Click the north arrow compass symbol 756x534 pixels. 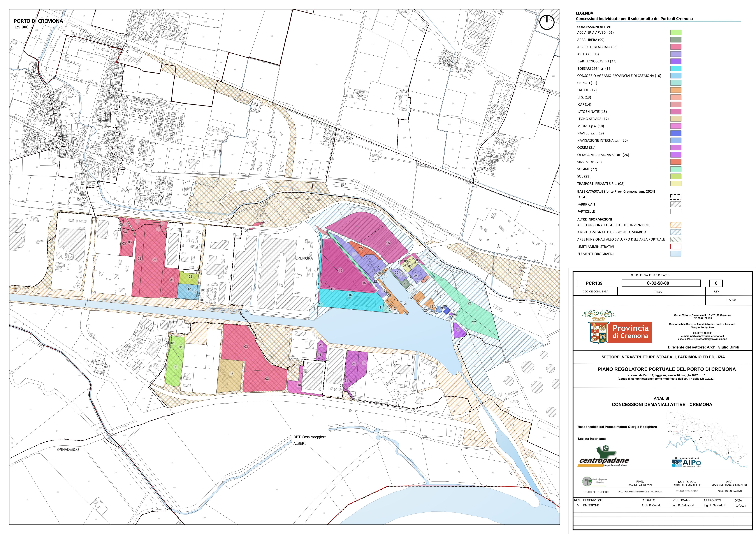point(547,22)
